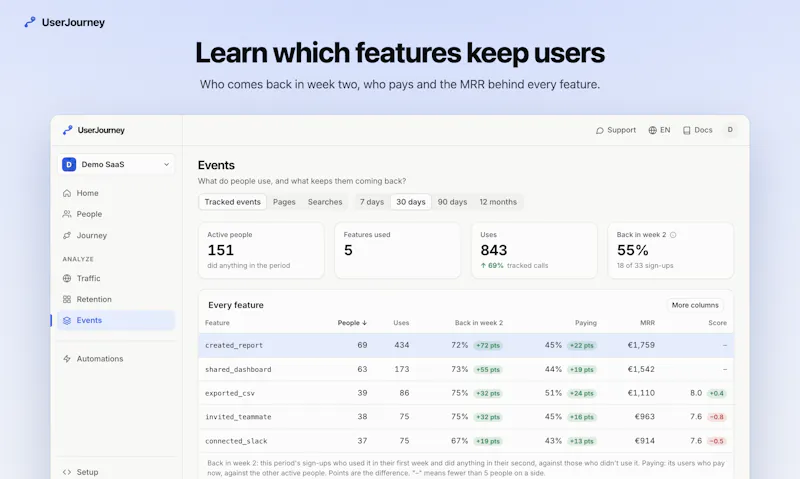This screenshot has height=479, width=800.
Task: Open the D user avatar in top bar
Action: pyautogui.click(x=730, y=130)
